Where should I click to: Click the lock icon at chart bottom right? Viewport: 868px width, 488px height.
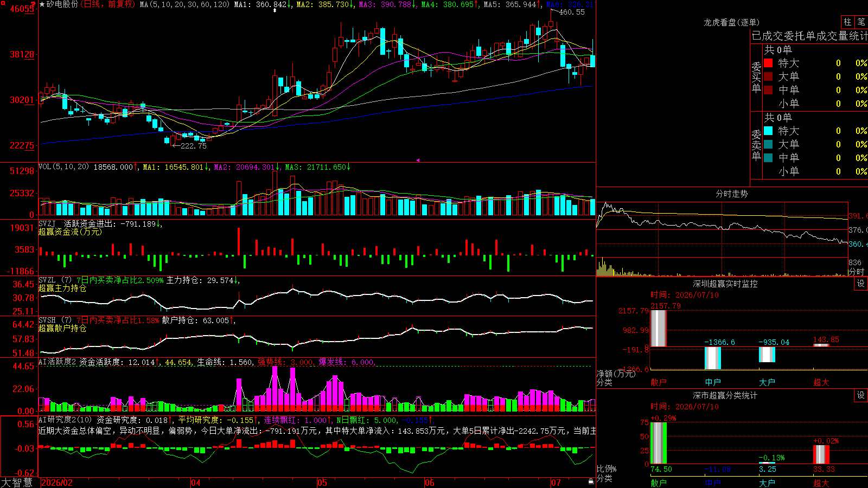pos(591,481)
